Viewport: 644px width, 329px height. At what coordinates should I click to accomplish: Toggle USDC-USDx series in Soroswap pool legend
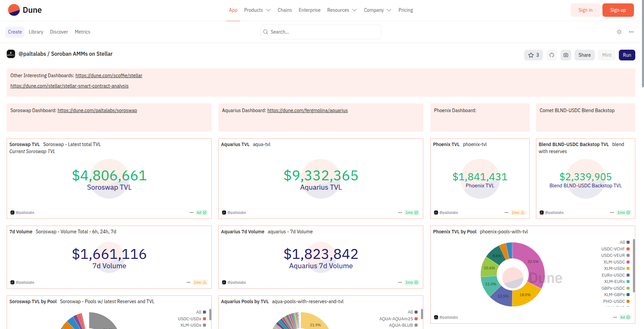point(192,319)
